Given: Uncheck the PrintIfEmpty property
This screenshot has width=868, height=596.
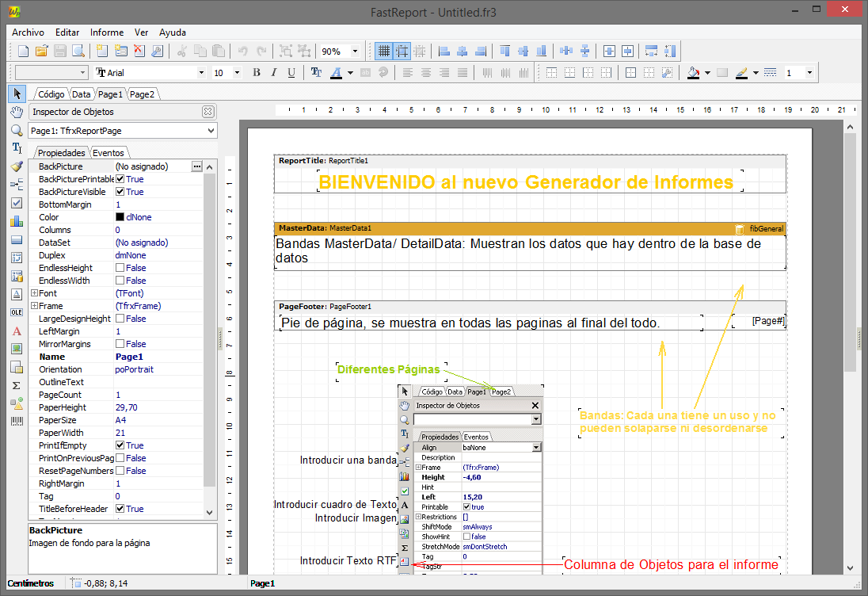Looking at the screenshot, I should coord(120,445).
